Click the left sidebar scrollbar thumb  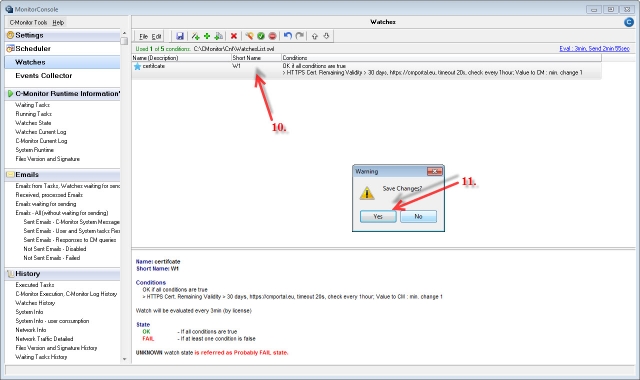pos(124,41)
